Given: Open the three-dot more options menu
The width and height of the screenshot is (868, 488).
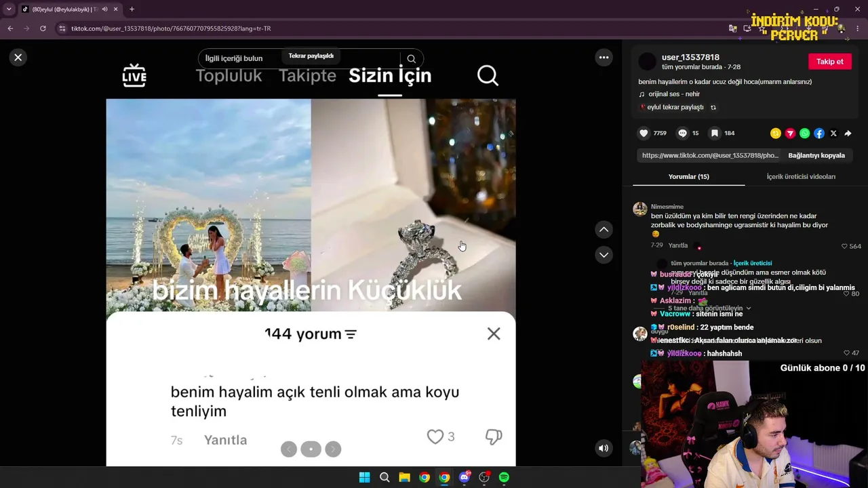Looking at the screenshot, I should pos(604,58).
